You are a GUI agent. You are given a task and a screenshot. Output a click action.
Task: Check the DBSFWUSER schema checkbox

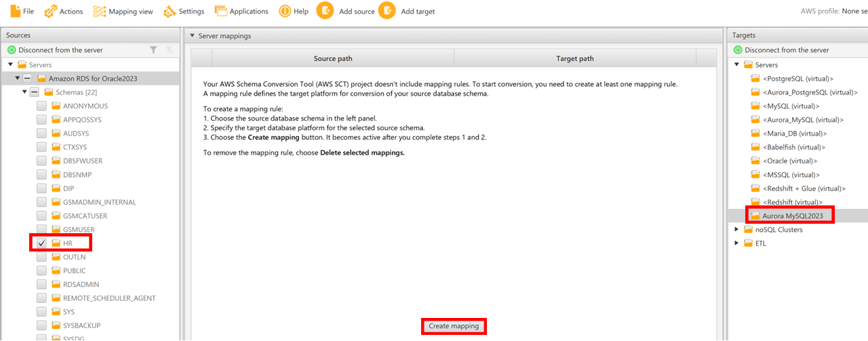coord(41,161)
